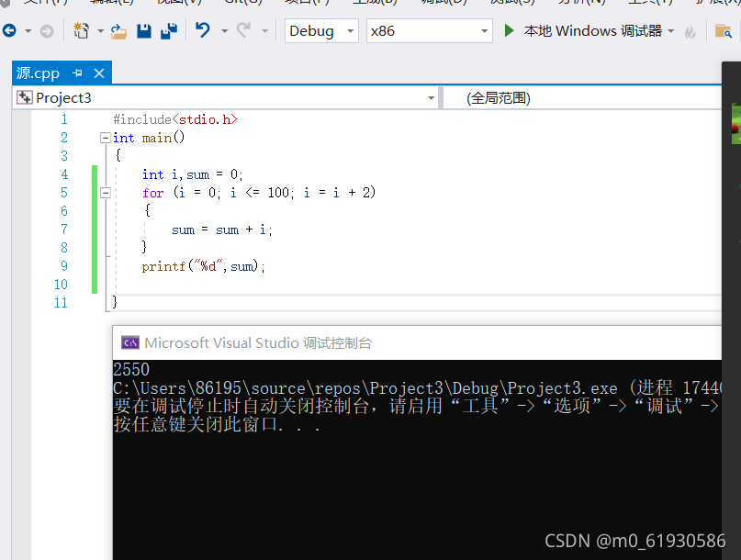741x560 pixels.
Task: Click the 本地 Windows 调试器 button
Action: 592,31
